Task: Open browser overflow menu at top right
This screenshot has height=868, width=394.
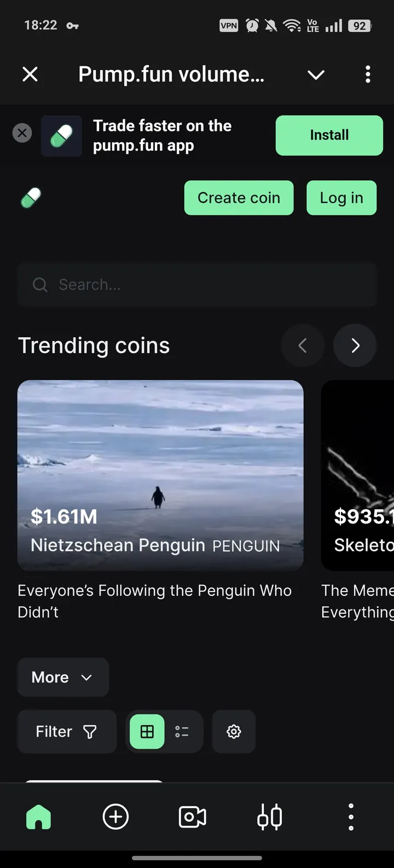Action: pos(368,74)
